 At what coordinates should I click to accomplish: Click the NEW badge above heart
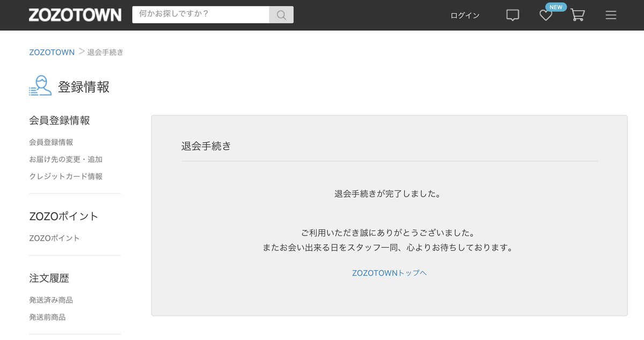point(556,7)
